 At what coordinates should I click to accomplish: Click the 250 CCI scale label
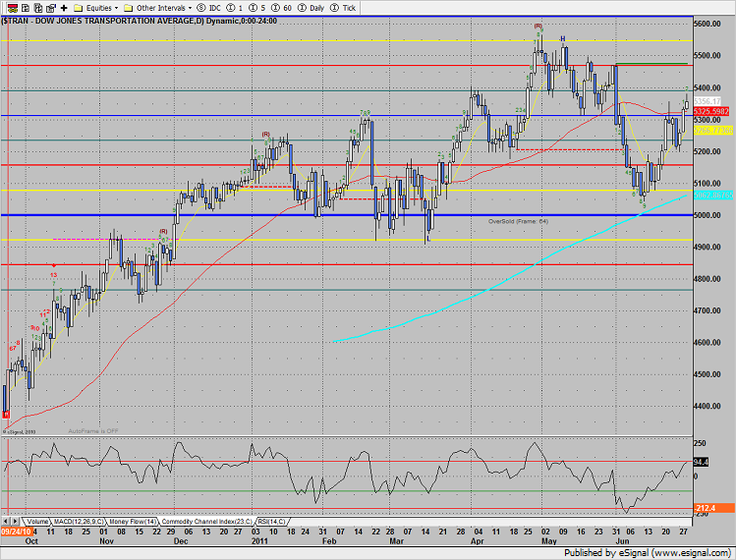click(x=700, y=443)
